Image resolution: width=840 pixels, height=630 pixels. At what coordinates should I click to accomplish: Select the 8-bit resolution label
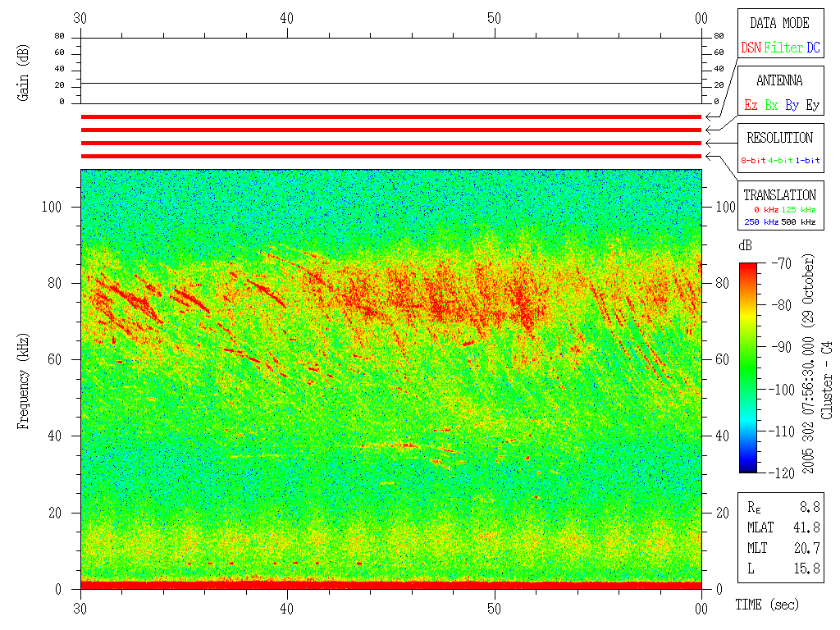[754, 161]
